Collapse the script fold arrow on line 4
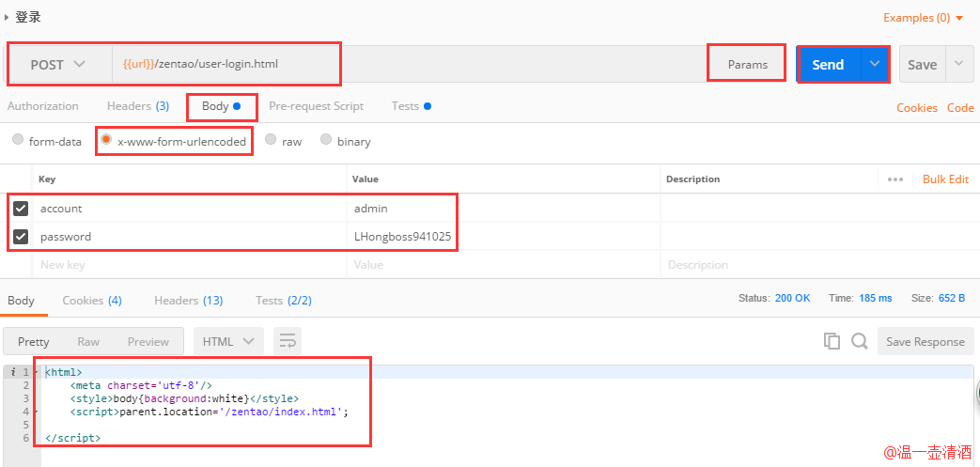 pyautogui.click(x=37, y=412)
